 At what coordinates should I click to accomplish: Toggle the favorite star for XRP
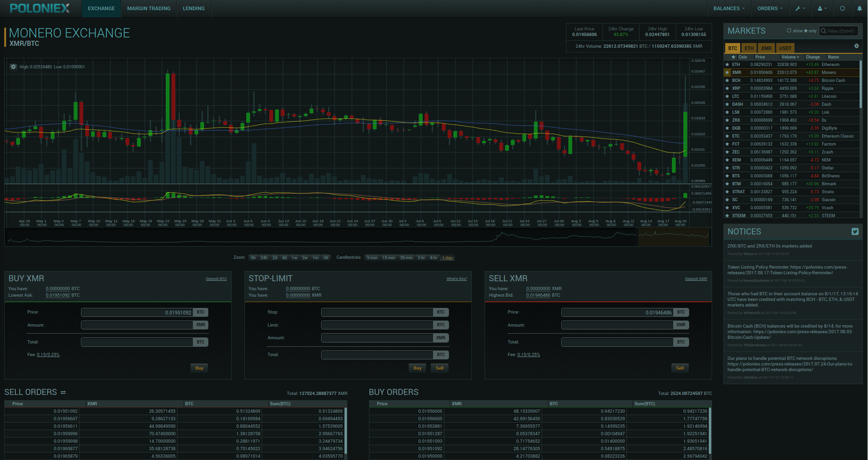point(727,88)
